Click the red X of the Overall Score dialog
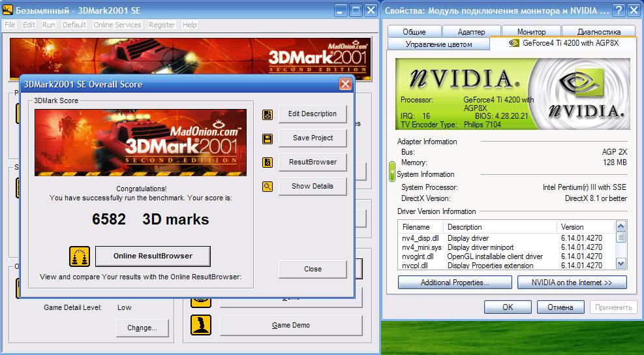 345,84
